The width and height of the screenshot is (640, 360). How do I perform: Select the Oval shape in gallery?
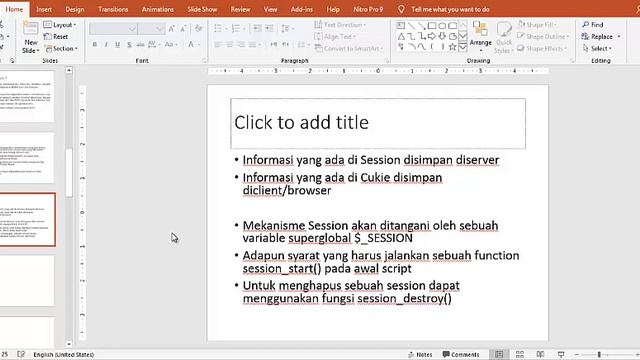[x=442, y=25]
